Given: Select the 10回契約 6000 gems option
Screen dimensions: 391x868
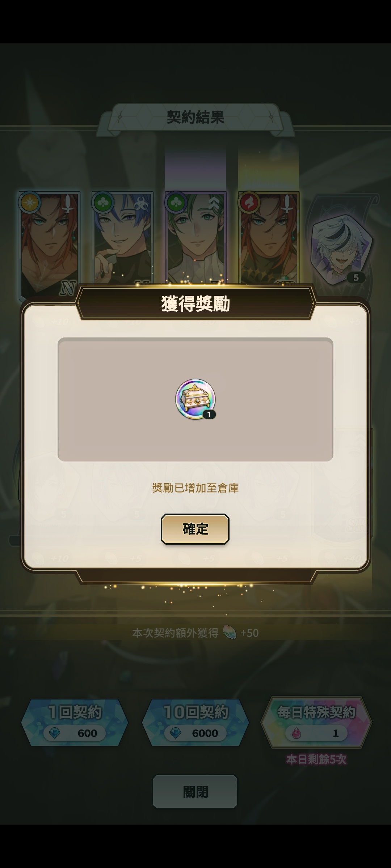Looking at the screenshot, I should point(195,723).
